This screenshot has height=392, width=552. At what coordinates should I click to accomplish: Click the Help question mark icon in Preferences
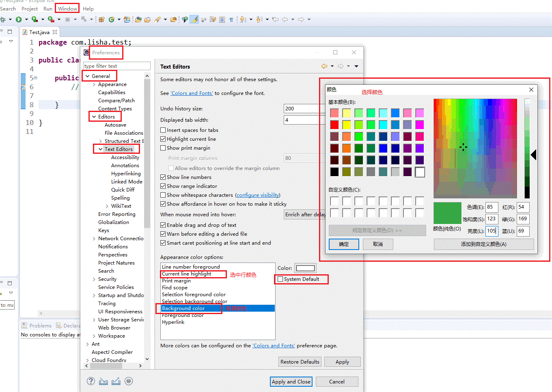tap(91, 381)
